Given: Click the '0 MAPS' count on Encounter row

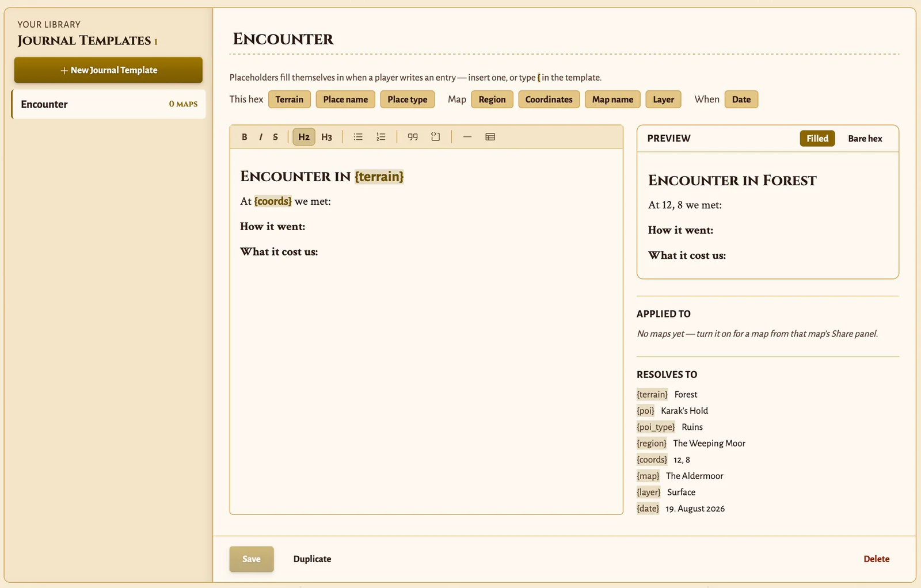Looking at the screenshot, I should tap(183, 104).
